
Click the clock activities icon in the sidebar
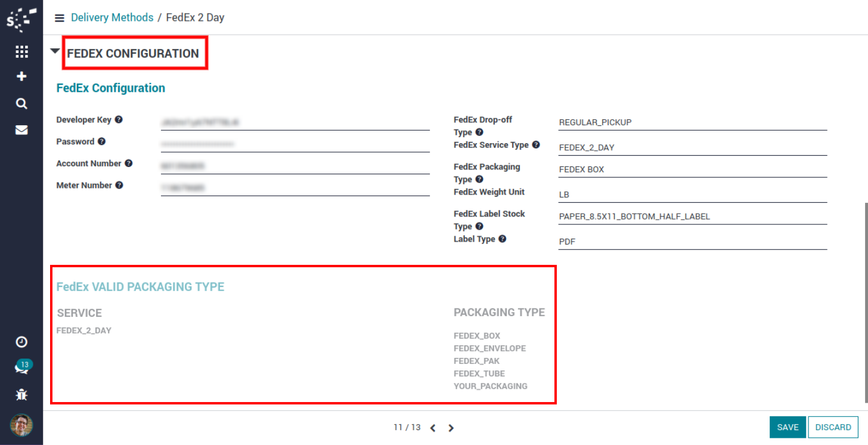21,342
